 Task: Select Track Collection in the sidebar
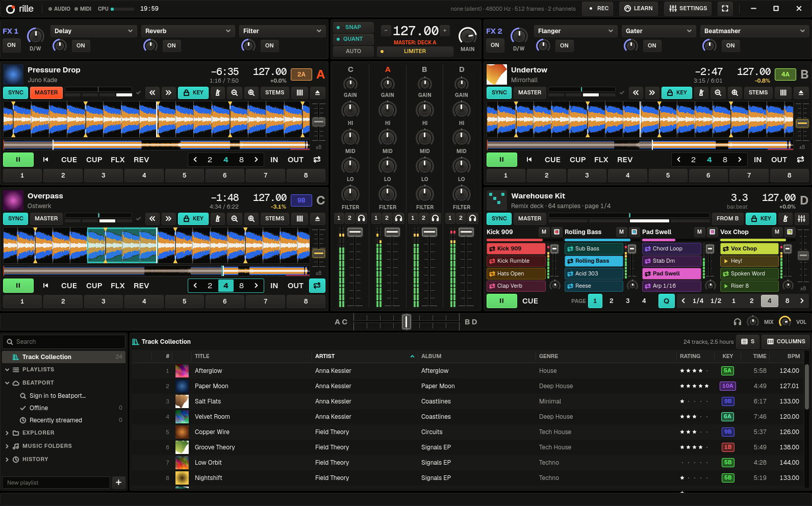[64, 357]
